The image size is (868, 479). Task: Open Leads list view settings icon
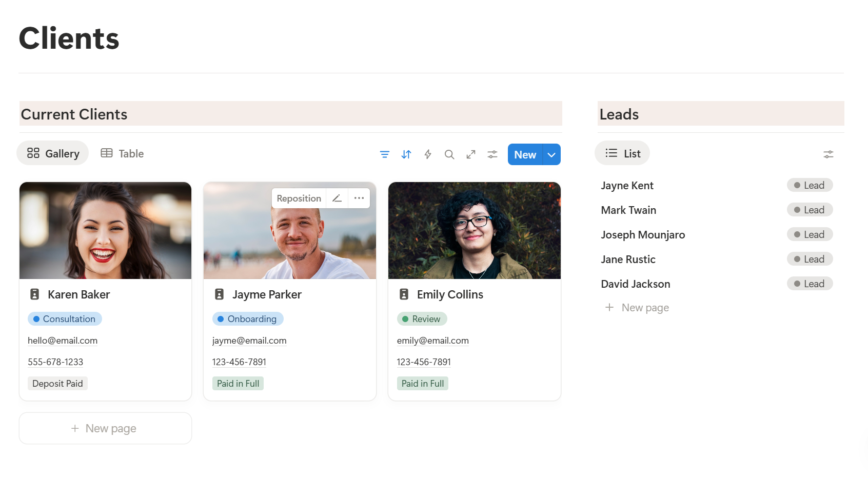[828, 154]
